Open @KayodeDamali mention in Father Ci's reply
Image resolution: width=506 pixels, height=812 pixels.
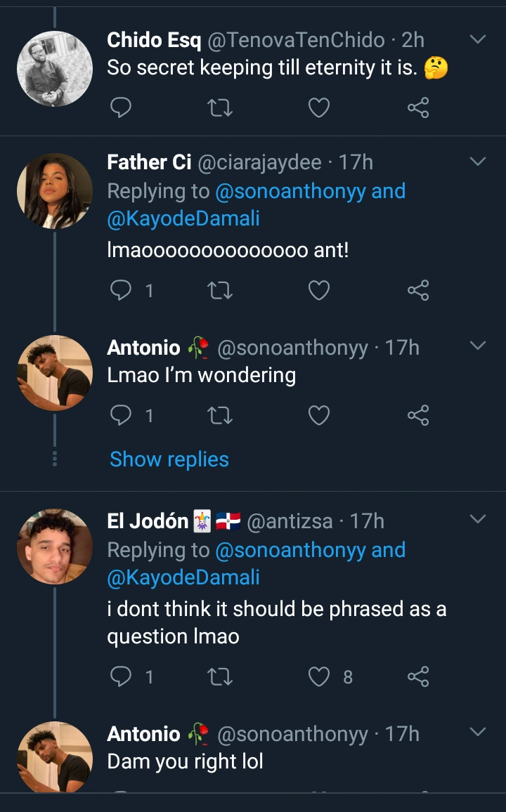coord(183,218)
